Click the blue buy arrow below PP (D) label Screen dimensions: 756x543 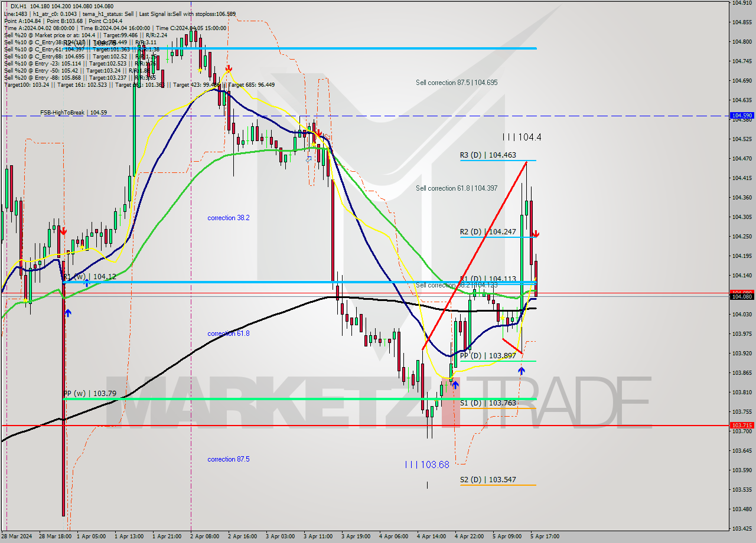click(x=521, y=371)
